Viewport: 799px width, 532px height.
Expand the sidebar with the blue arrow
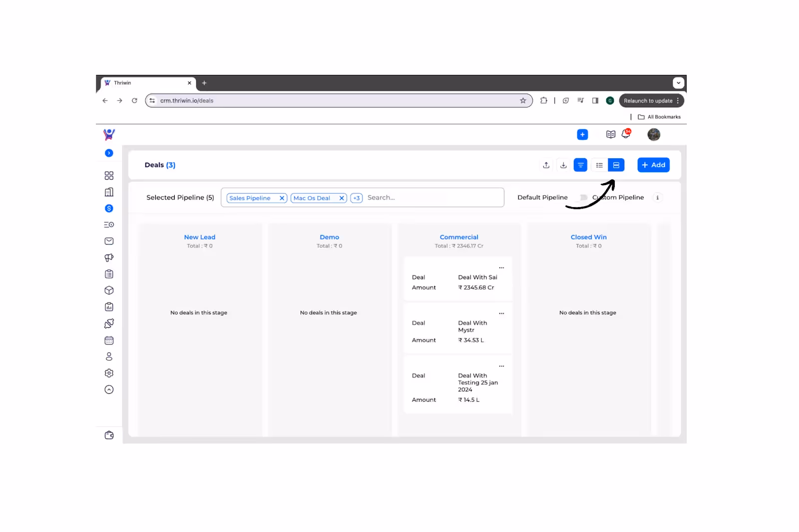click(x=109, y=153)
